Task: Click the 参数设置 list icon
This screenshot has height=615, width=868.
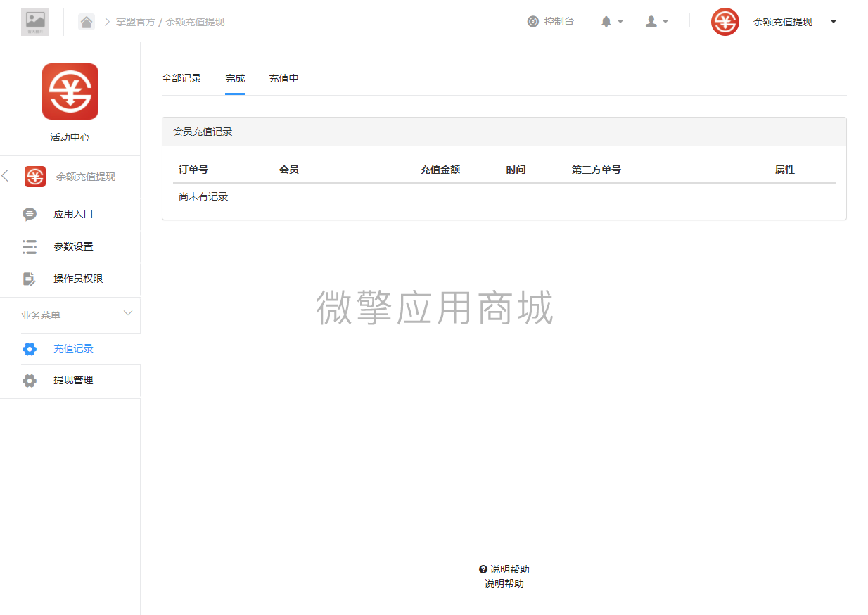Action: point(30,246)
